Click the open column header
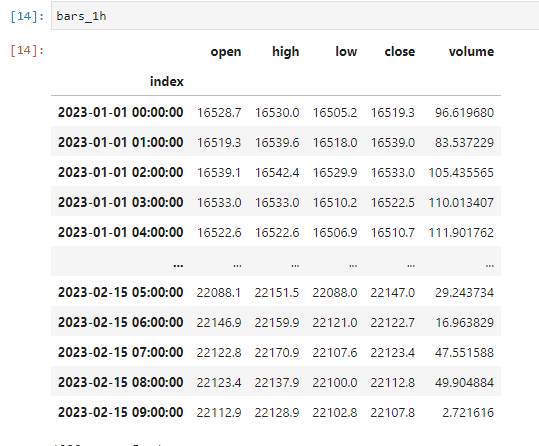Viewport: 539px width, 446px height. click(x=226, y=52)
